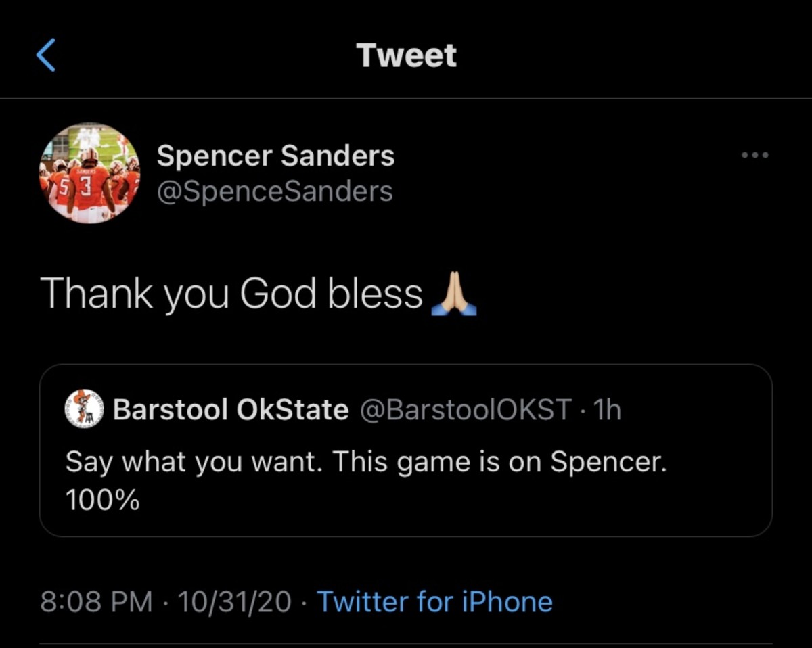Tap the 8:08 PM tweet time
This screenshot has height=648, width=812.
click(96, 601)
